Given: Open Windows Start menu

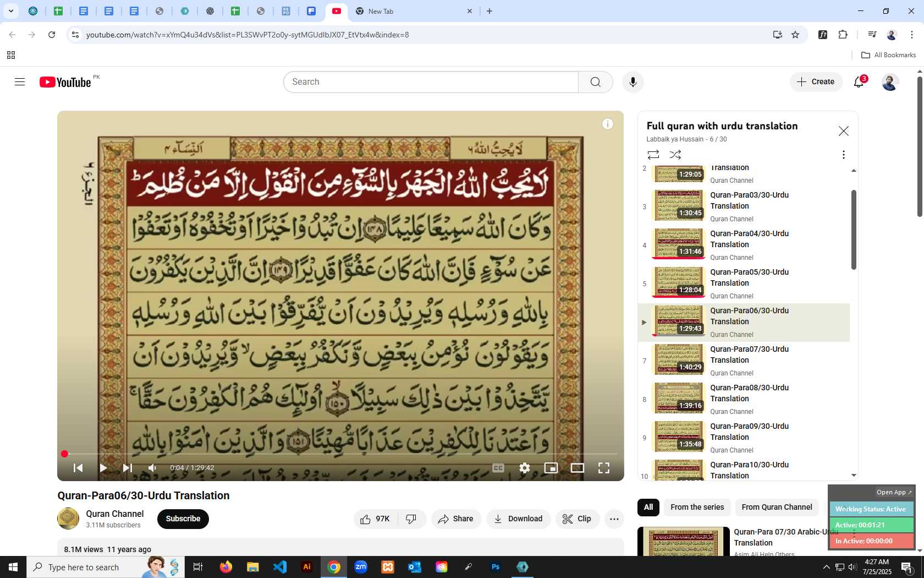Looking at the screenshot, I should click(x=13, y=567).
